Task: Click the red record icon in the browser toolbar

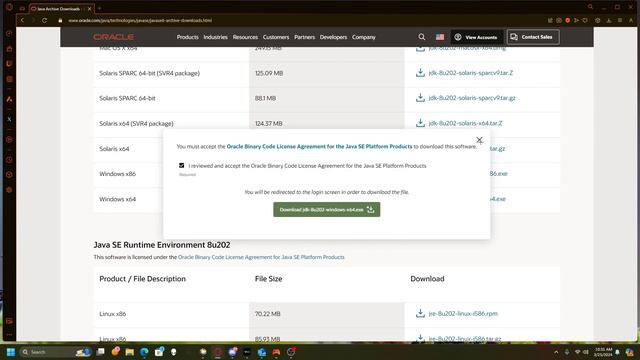Action: point(567,20)
